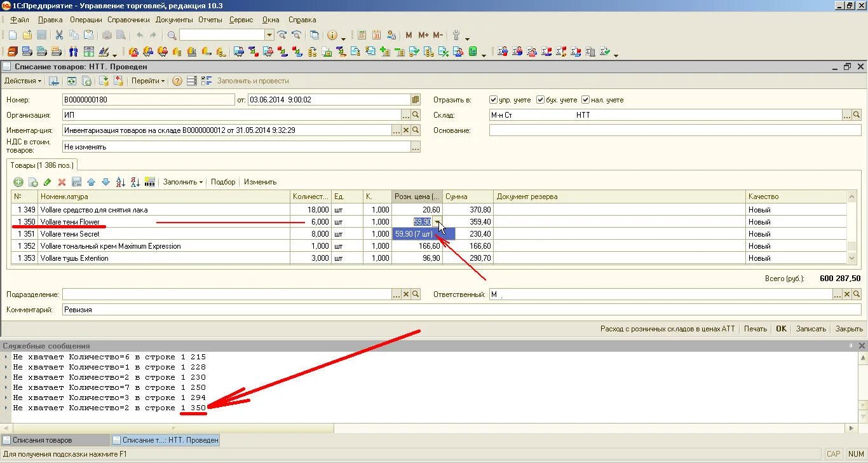Copy row icon in goods toolbar
This screenshot has height=463, width=868.
click(x=33, y=182)
